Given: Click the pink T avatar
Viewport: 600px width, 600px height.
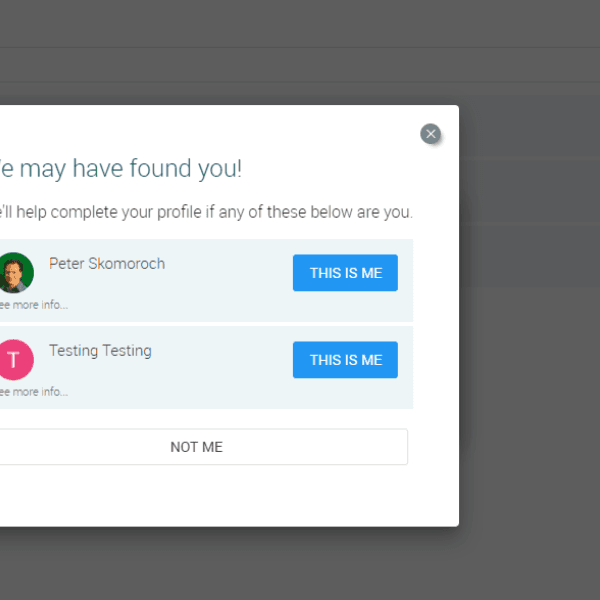Looking at the screenshot, I should pyautogui.click(x=15, y=359).
